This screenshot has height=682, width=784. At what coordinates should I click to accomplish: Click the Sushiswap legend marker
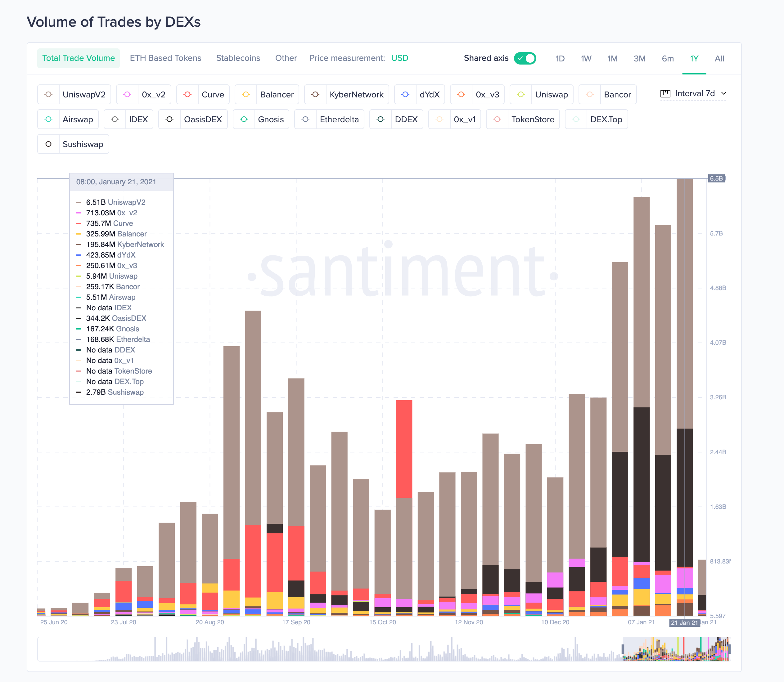tap(48, 144)
